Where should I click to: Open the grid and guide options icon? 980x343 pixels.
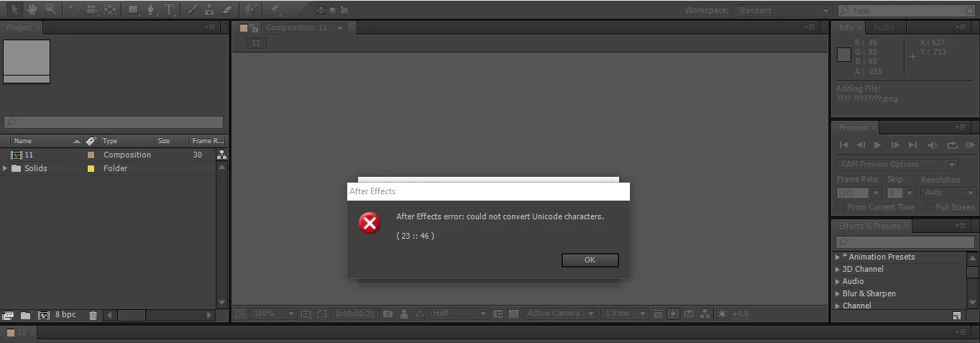click(x=306, y=314)
